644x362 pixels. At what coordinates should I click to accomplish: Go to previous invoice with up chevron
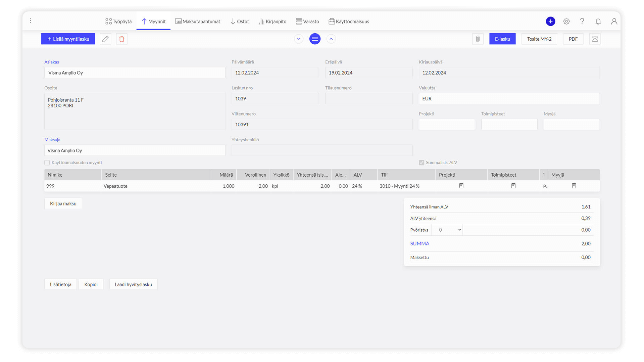pos(331,39)
